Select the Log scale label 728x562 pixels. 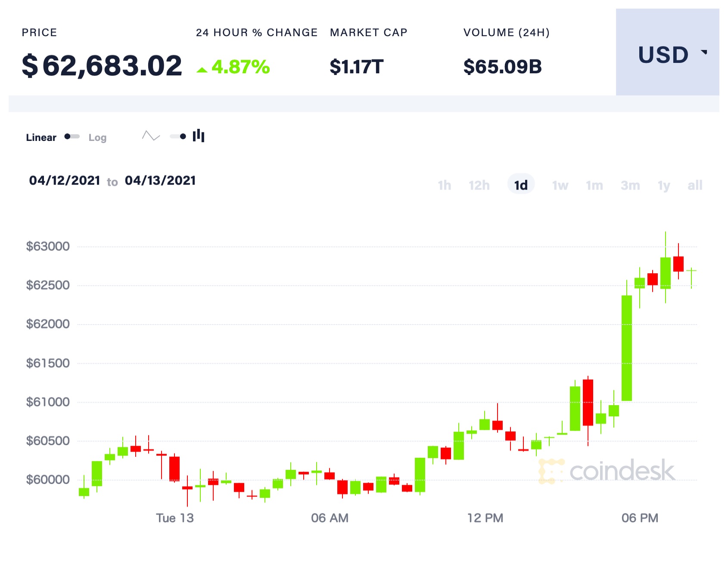tap(97, 137)
